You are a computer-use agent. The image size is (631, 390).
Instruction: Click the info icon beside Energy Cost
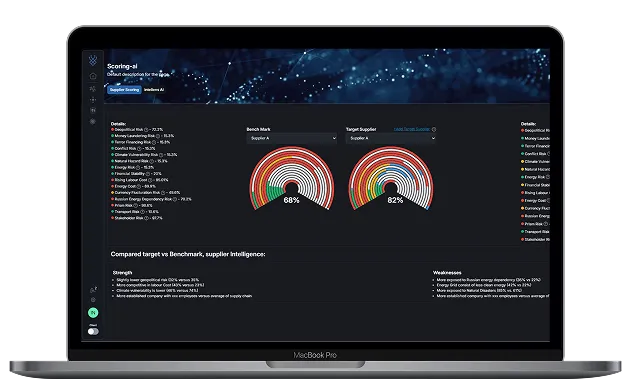tap(139, 186)
